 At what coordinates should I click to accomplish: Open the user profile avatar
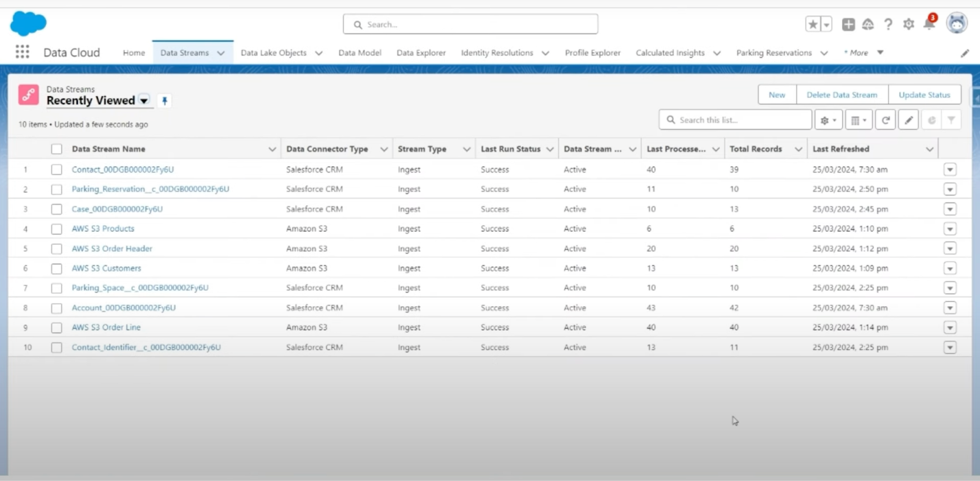coord(957,24)
